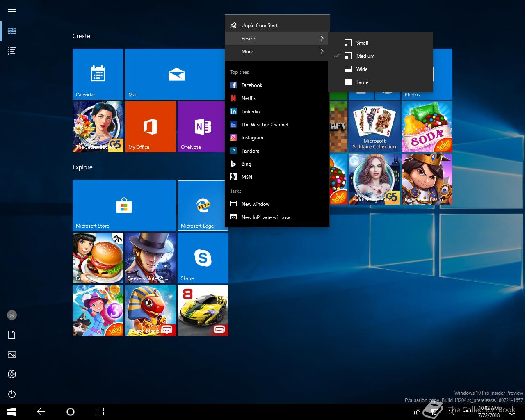Select New window task
Screen dimensions: 525x420
click(277, 204)
